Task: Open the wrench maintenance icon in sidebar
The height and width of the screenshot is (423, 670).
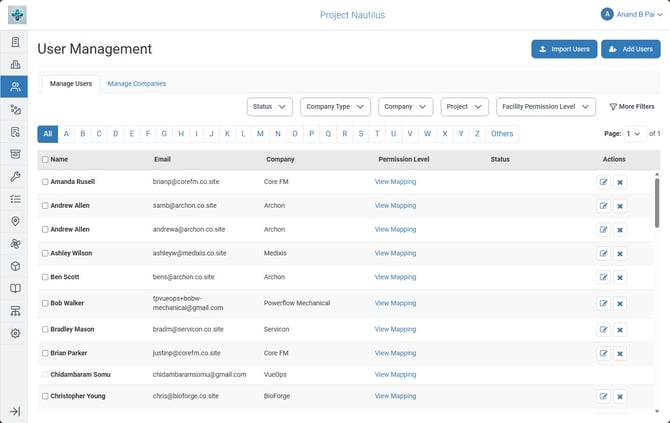Action: 15,176
